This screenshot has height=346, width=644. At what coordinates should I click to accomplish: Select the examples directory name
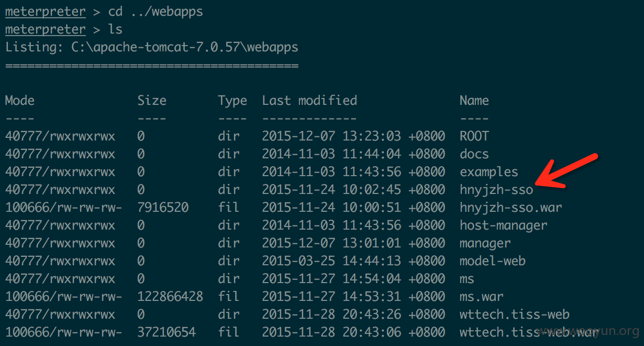(489, 172)
